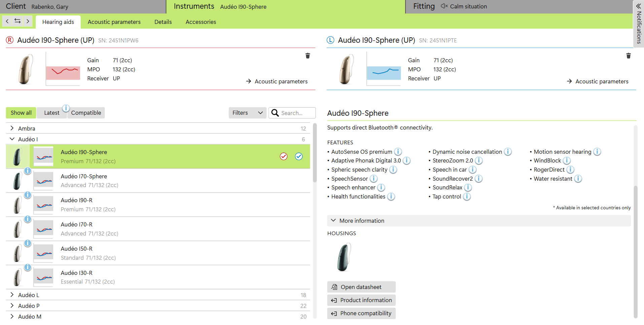Switch to the Details tab

point(163,22)
